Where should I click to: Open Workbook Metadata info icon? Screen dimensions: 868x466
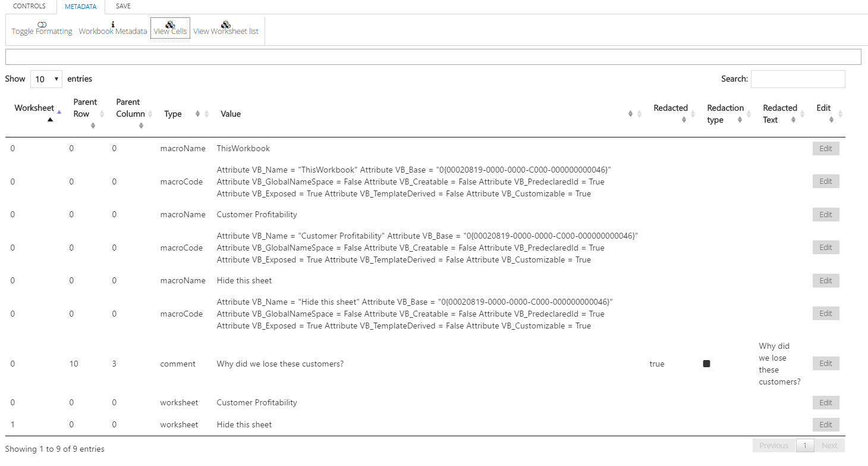113,24
